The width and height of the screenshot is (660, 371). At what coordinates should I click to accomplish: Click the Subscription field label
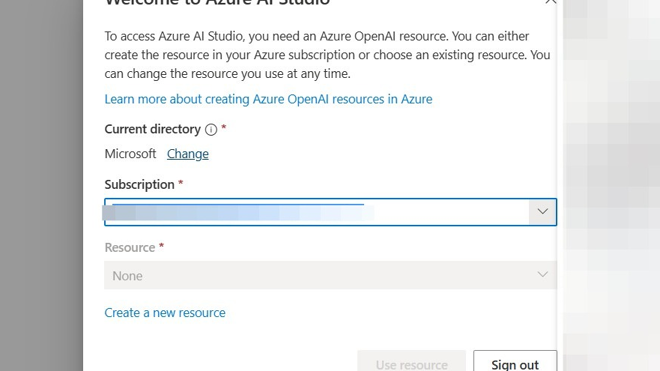coord(139,184)
